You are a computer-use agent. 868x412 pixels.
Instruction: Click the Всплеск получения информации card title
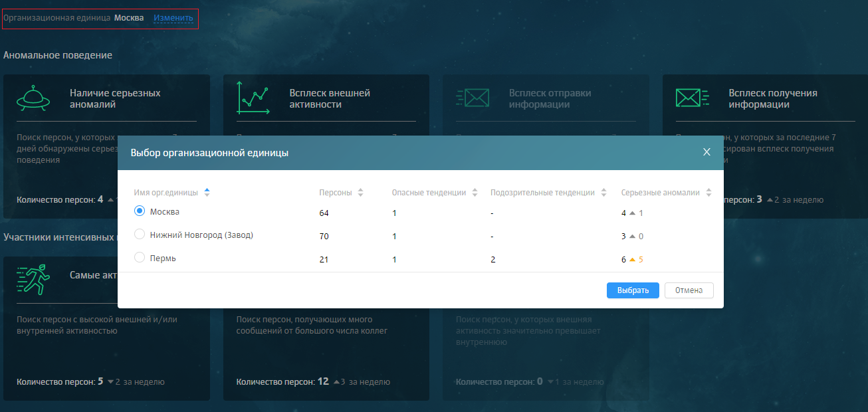point(773,98)
